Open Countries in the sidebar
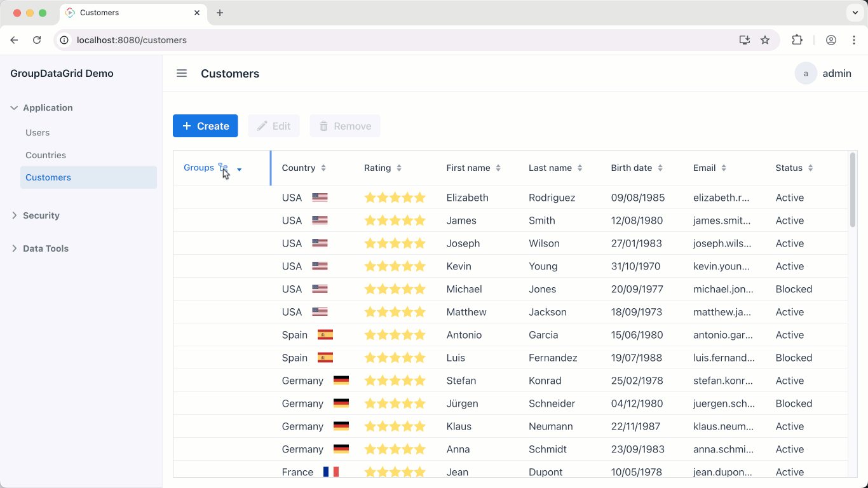Viewport: 868px width, 488px height. click(46, 155)
